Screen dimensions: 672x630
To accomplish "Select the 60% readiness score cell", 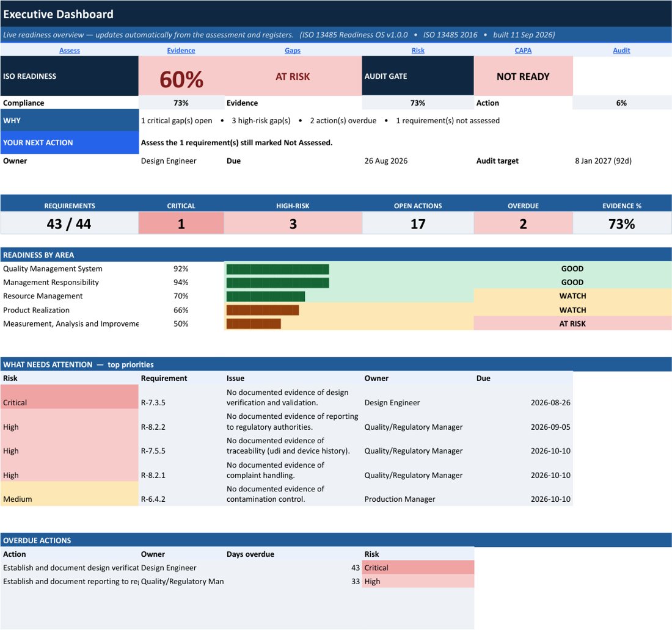I will point(181,76).
